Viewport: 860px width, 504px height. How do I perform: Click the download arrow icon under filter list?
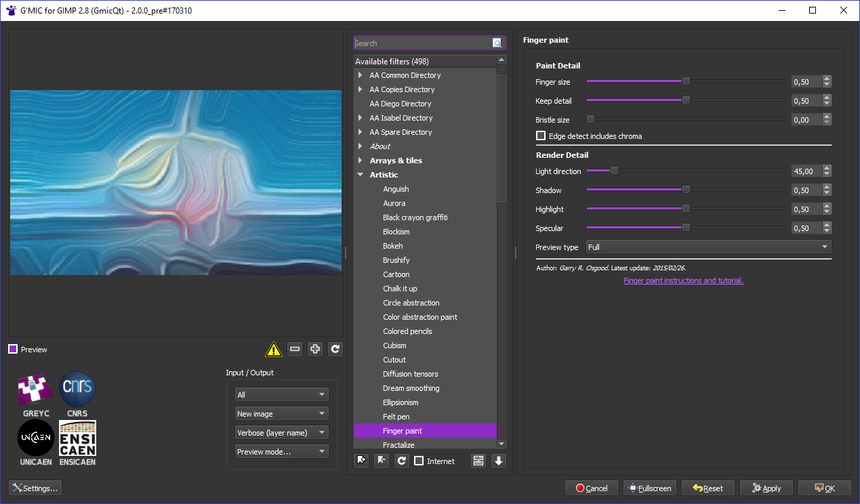click(x=499, y=461)
